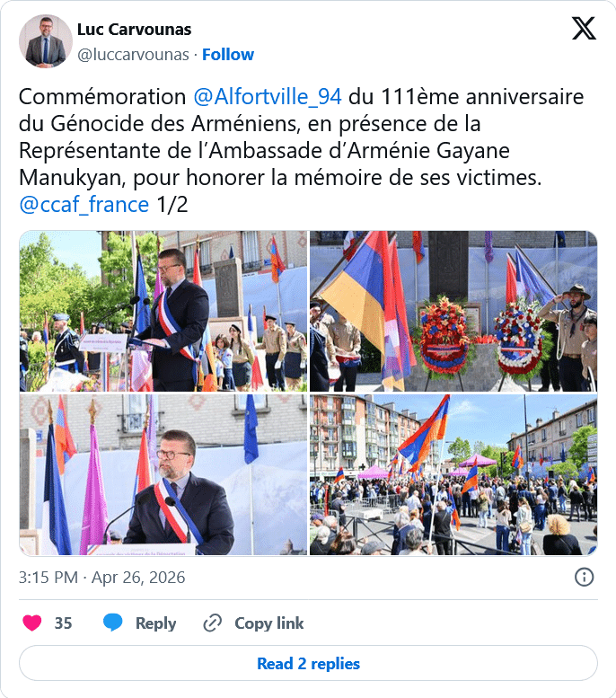Screen dimensions: 616x698
Task: Open the tweet info circle icon
Action: (x=584, y=578)
